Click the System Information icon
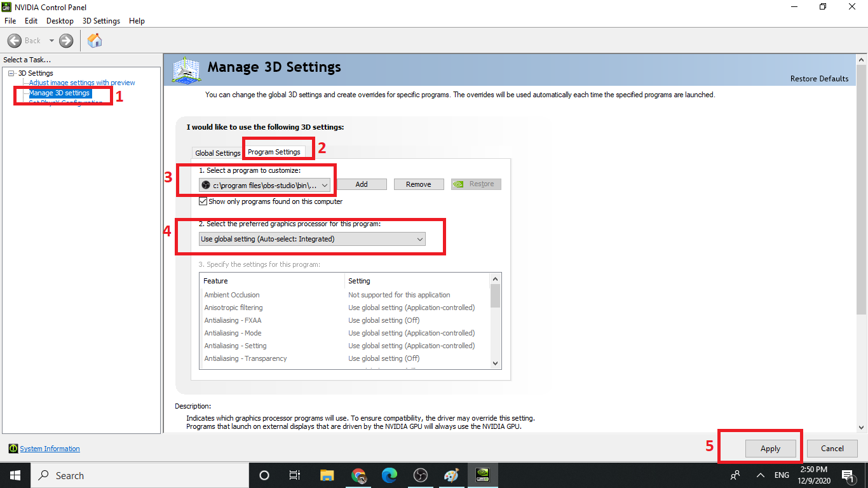This screenshot has width=868, height=488. coord(13,449)
